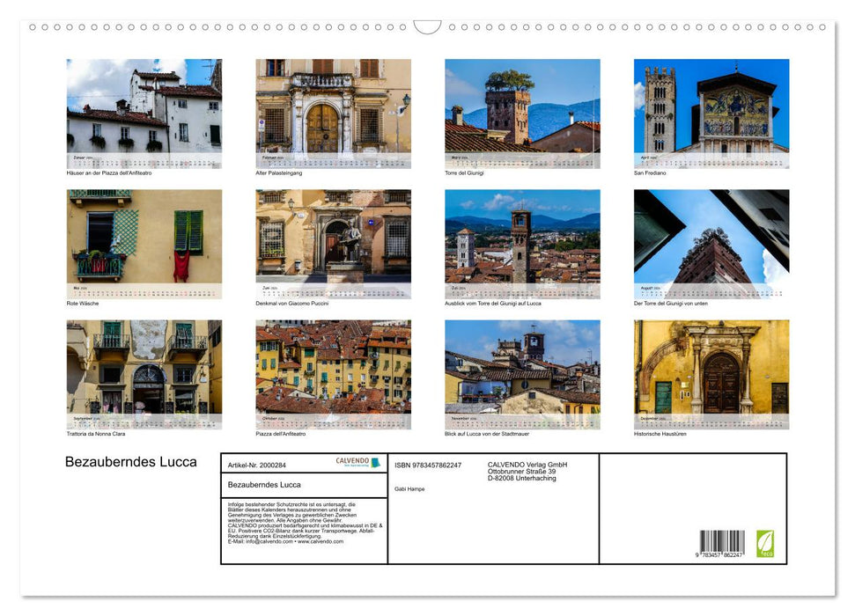
Task: Select the Torre del Giunigi thumbnail
Action: pyautogui.click(x=521, y=110)
